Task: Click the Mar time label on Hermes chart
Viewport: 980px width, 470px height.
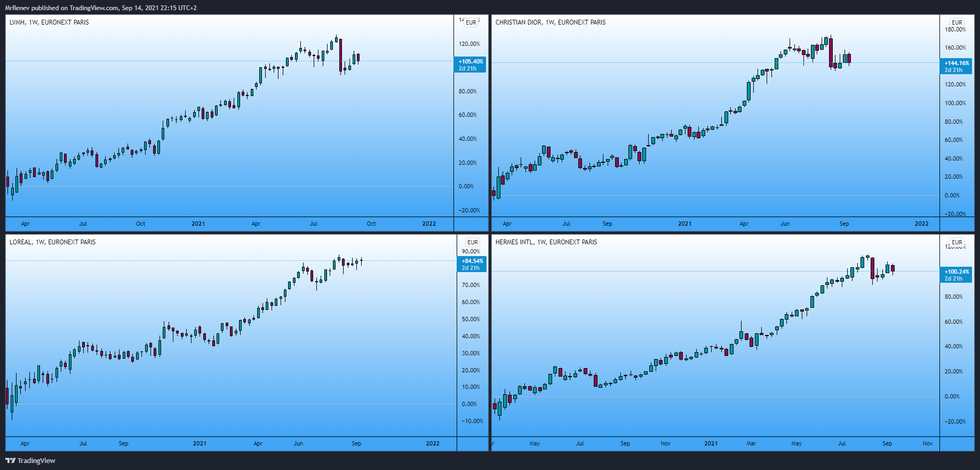Action: [x=751, y=444]
